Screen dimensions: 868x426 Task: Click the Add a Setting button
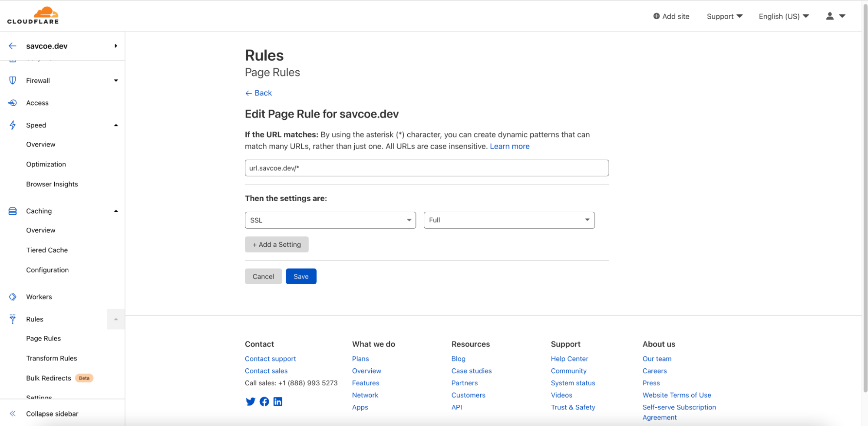pyautogui.click(x=277, y=245)
